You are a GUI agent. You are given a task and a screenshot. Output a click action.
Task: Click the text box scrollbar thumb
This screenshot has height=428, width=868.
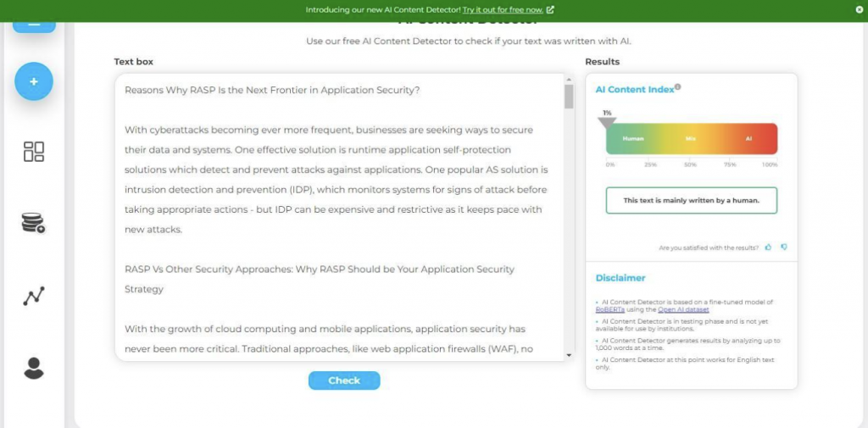tap(569, 97)
